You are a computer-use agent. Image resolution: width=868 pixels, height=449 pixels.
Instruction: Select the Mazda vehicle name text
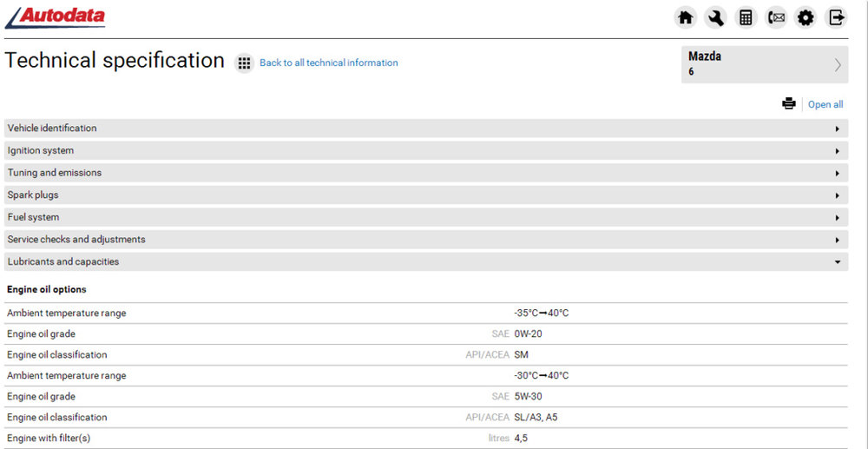click(705, 56)
